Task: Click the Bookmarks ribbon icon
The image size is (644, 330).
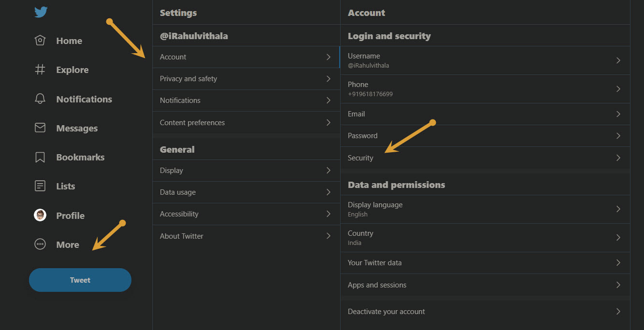Action: point(40,157)
